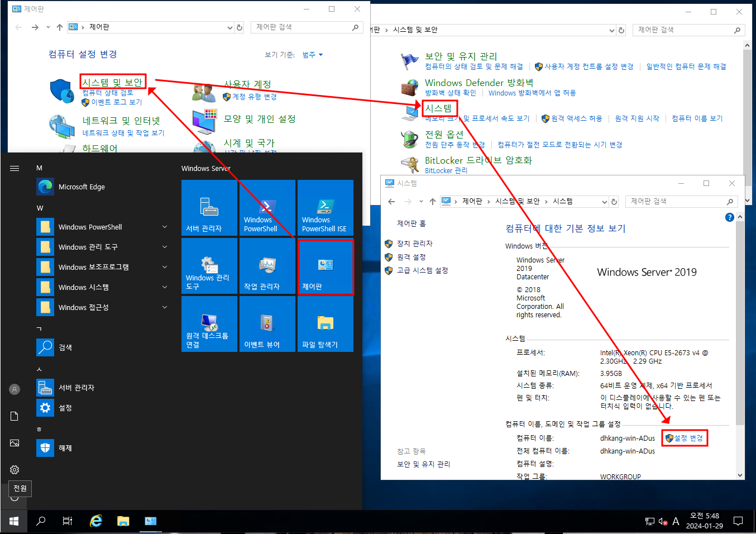Open File Explorer from the taskbar

click(x=123, y=521)
